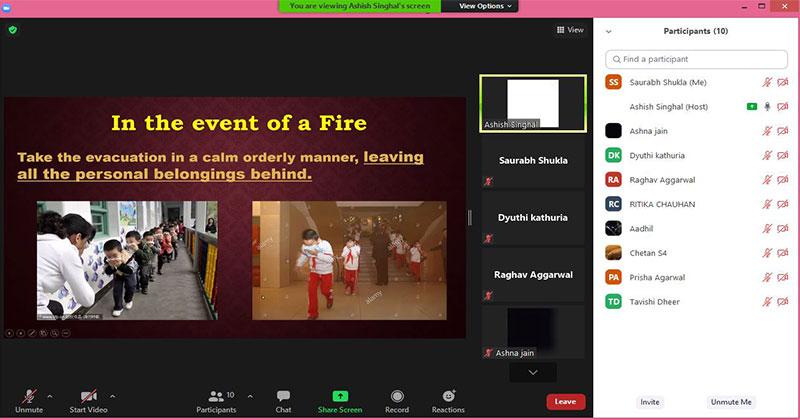Click the Unmute Me button
The image size is (800, 420).
731,402
